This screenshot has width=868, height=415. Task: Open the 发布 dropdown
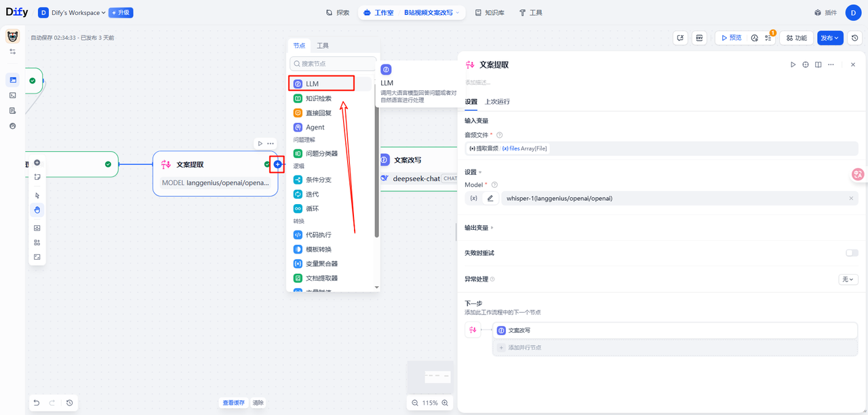click(x=830, y=38)
